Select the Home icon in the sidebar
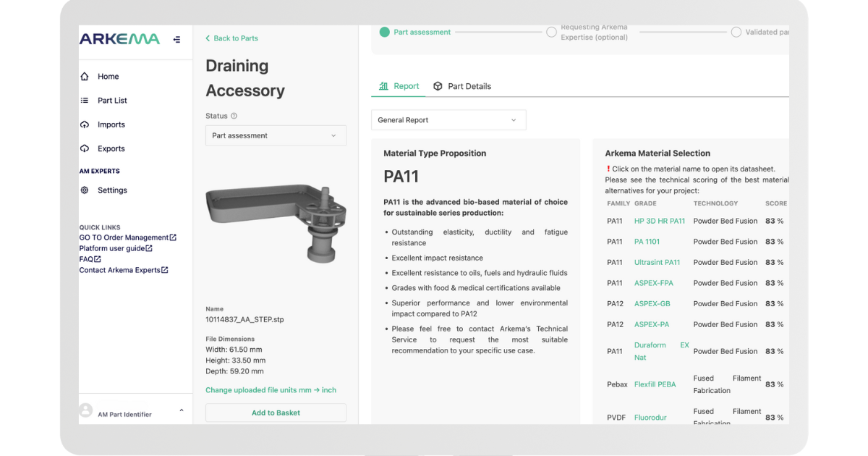The width and height of the screenshot is (868, 456). (83, 76)
